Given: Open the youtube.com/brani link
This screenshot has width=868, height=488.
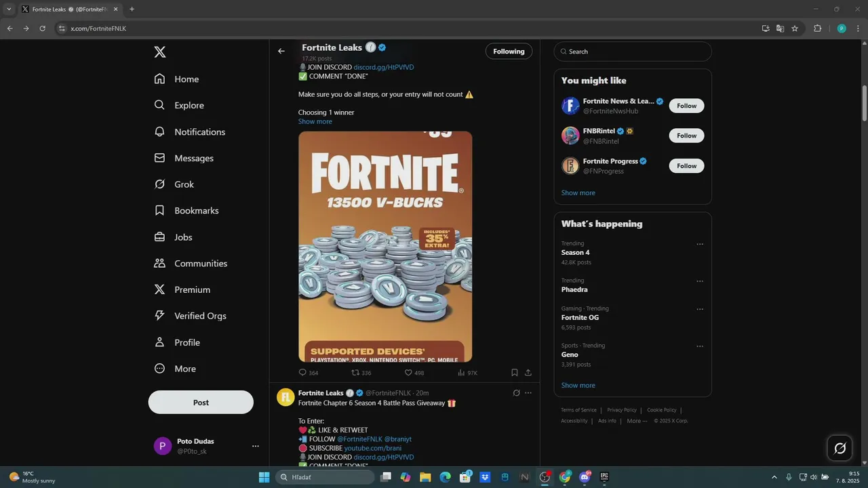Looking at the screenshot, I should point(372,448).
